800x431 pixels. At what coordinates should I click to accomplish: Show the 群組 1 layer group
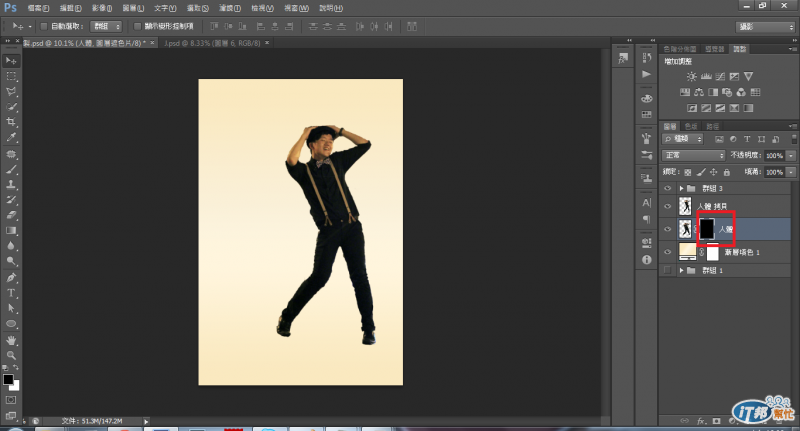[x=668, y=271]
